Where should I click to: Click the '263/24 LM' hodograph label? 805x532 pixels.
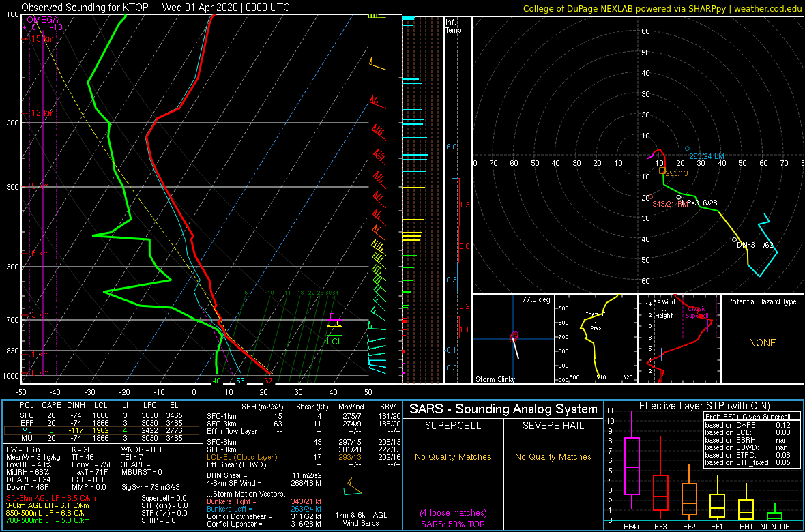[707, 157]
